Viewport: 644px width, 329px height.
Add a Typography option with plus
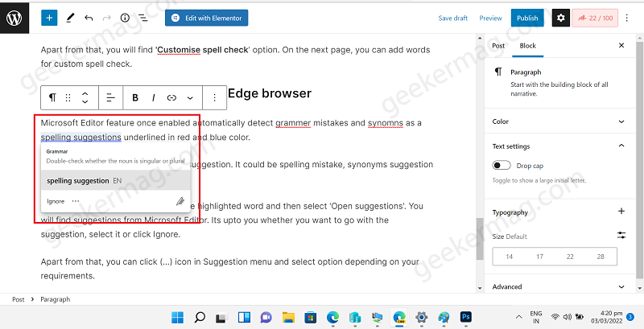(x=621, y=212)
